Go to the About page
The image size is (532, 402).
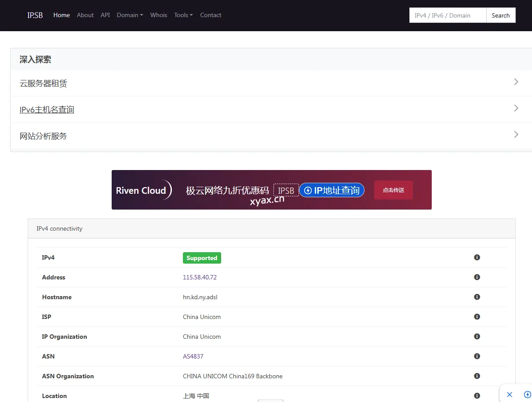85,15
